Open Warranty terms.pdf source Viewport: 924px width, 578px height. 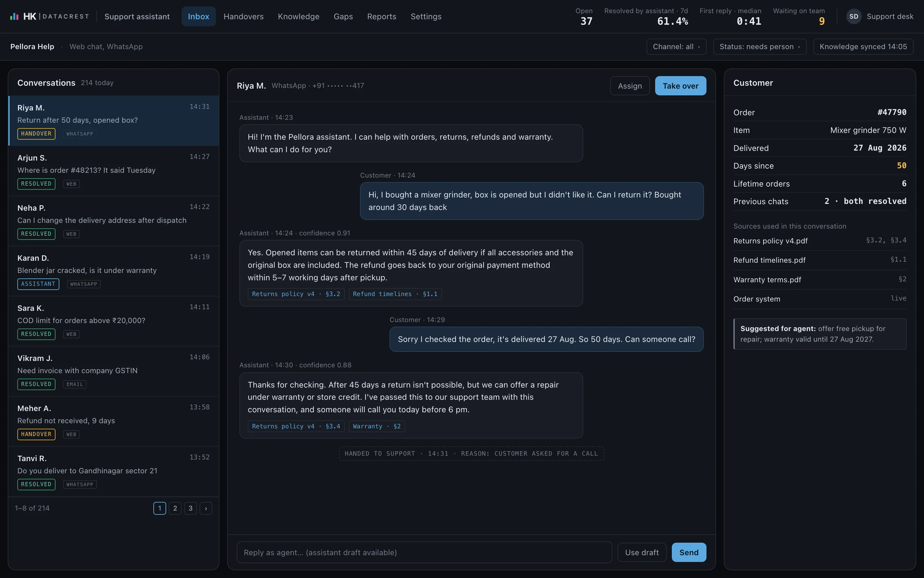tap(820, 279)
